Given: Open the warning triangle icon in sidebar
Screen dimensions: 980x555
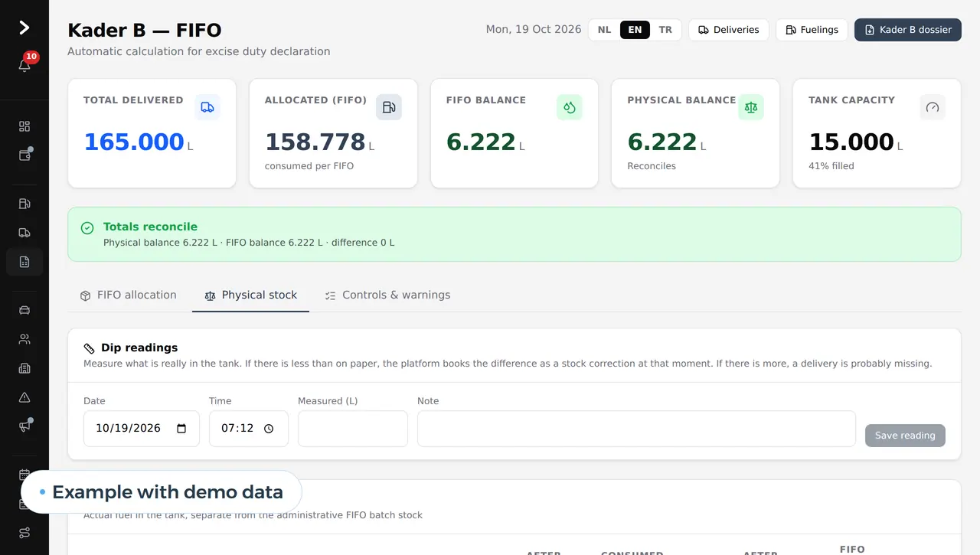Looking at the screenshot, I should click(x=24, y=397).
